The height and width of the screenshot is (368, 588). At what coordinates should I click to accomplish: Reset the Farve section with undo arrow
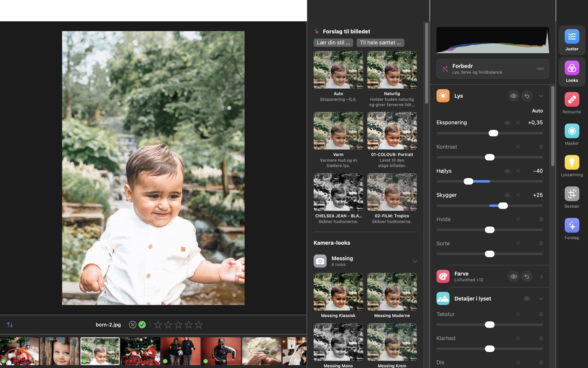(x=527, y=276)
